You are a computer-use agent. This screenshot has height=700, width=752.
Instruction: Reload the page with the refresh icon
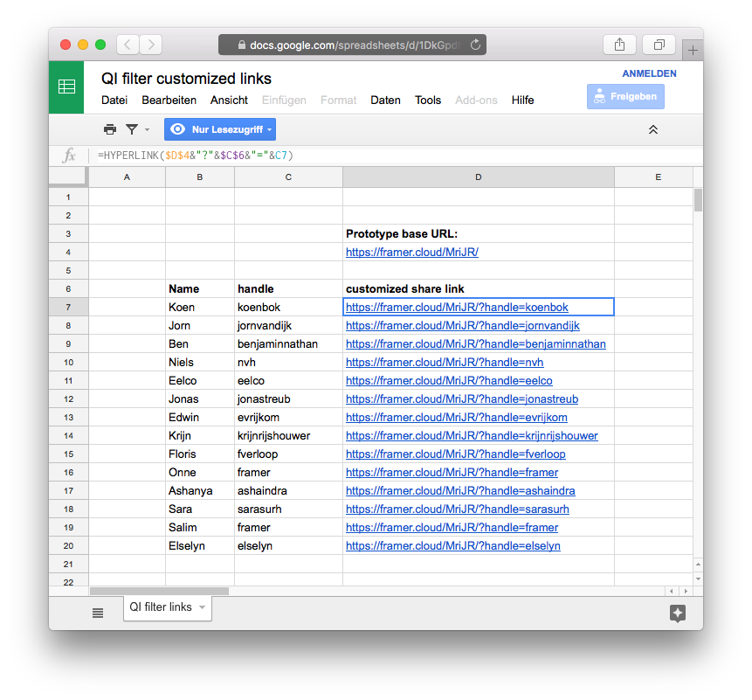click(475, 45)
